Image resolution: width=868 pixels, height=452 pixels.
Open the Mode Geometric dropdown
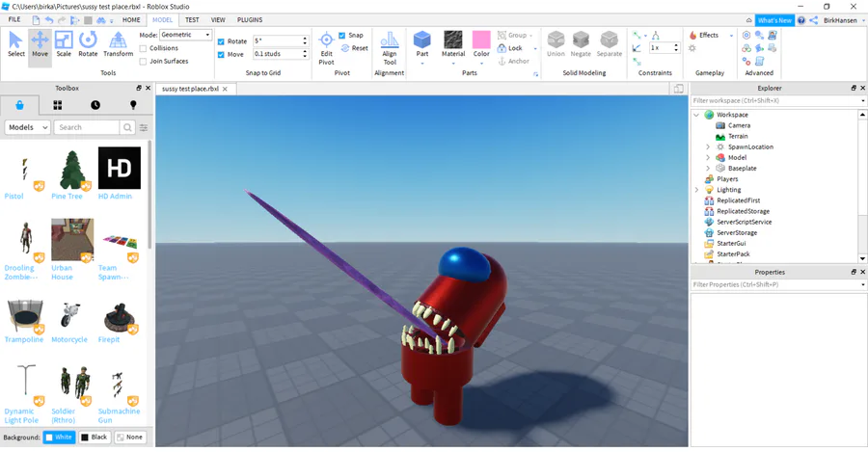coord(185,35)
